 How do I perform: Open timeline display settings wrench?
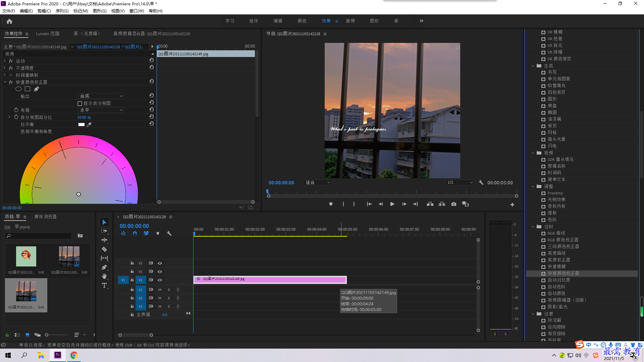click(x=169, y=233)
